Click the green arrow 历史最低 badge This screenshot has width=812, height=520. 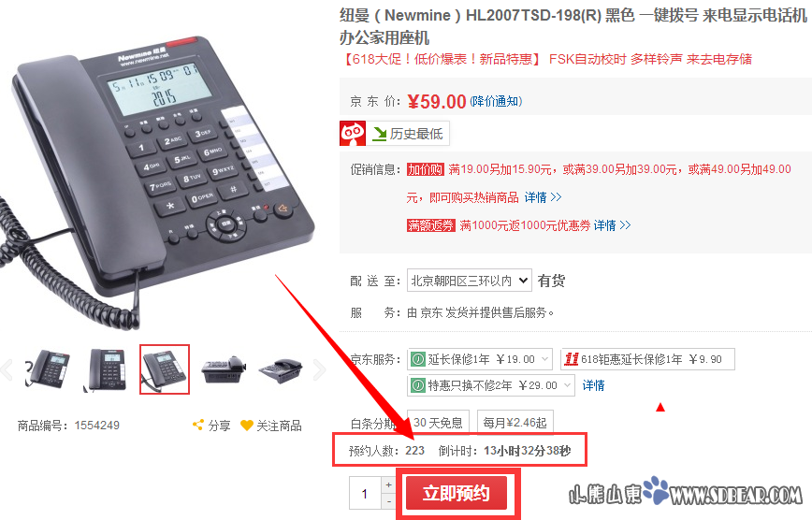[x=408, y=134]
